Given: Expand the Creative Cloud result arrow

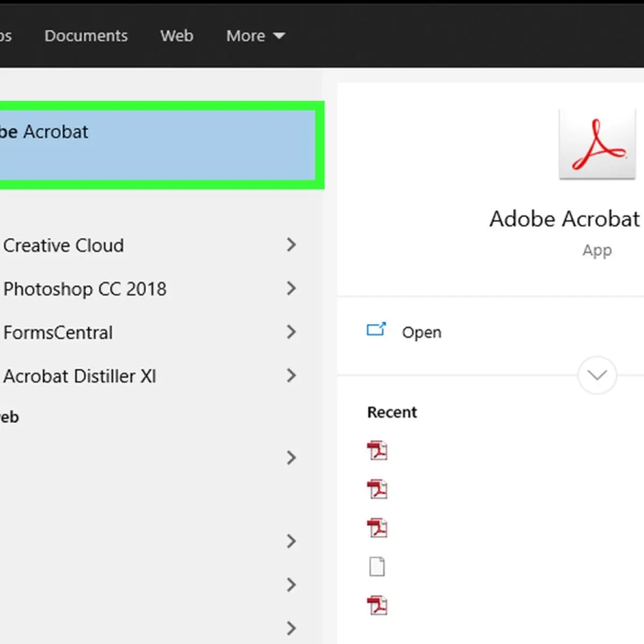Looking at the screenshot, I should 291,245.
